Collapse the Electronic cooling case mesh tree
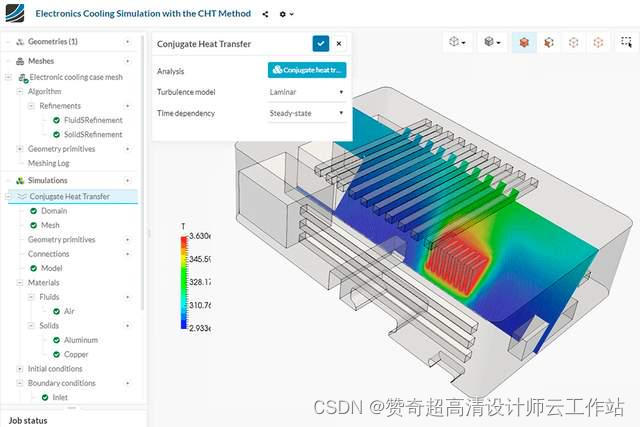Image resolution: width=640 pixels, height=427 pixels. click(8, 77)
